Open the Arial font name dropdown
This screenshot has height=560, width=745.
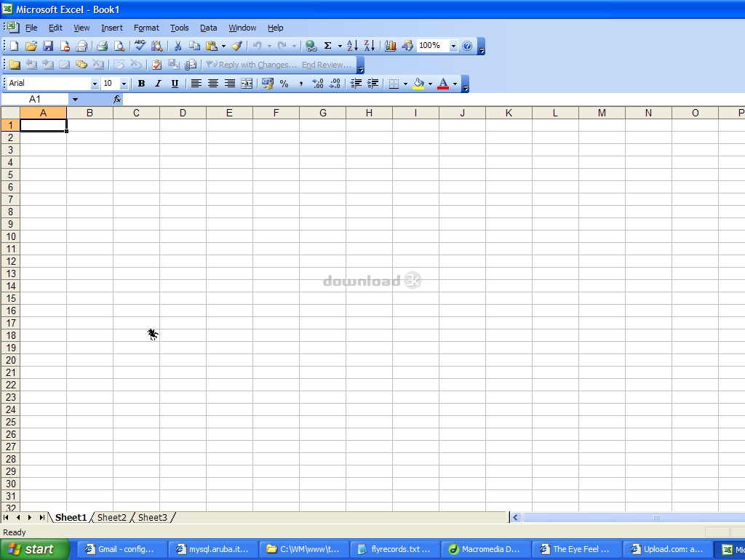94,84
